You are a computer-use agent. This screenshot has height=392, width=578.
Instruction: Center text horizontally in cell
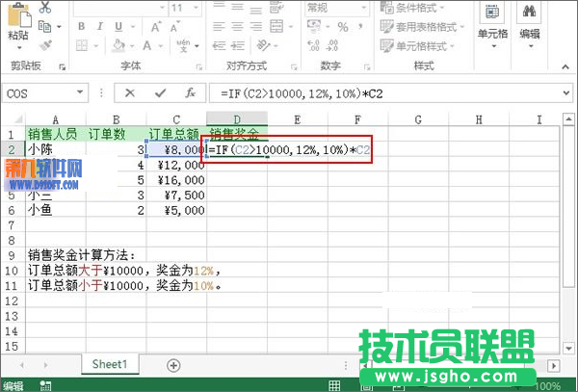pyautogui.click(x=237, y=27)
